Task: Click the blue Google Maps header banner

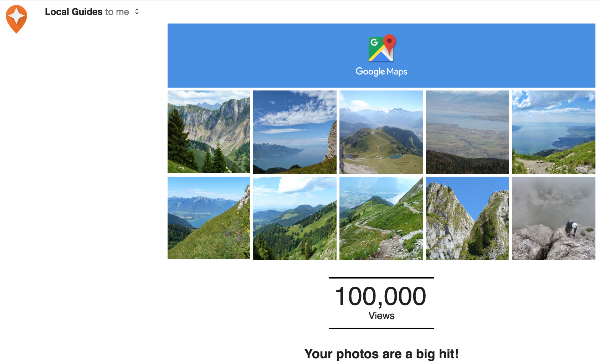Action: click(382, 56)
